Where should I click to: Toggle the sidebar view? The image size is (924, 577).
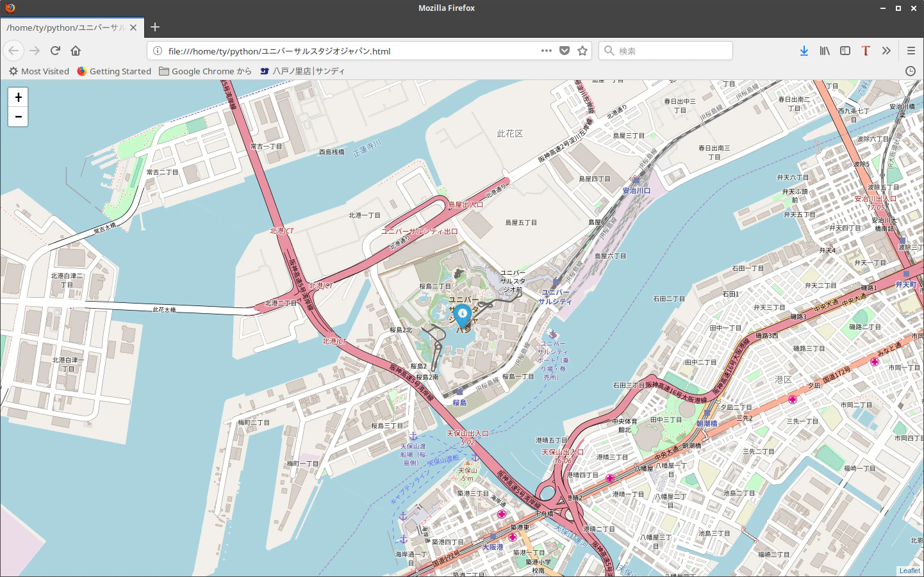(x=845, y=51)
